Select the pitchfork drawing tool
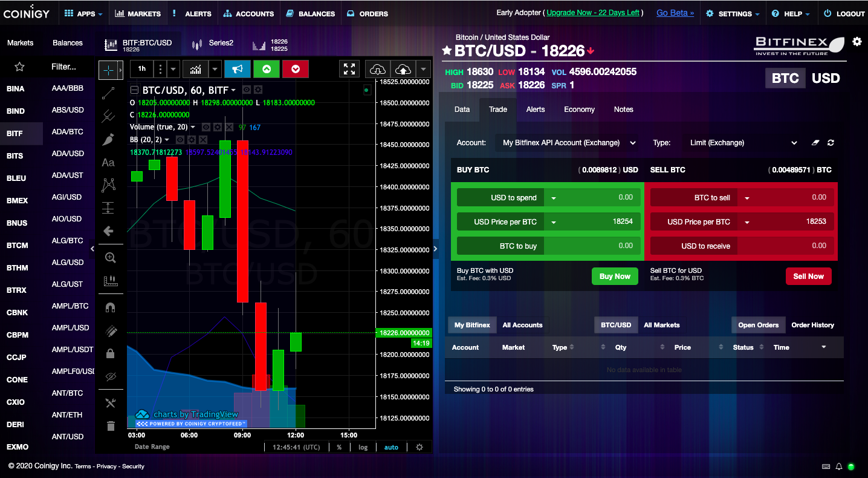Screen dimensions: 868x478 109,116
